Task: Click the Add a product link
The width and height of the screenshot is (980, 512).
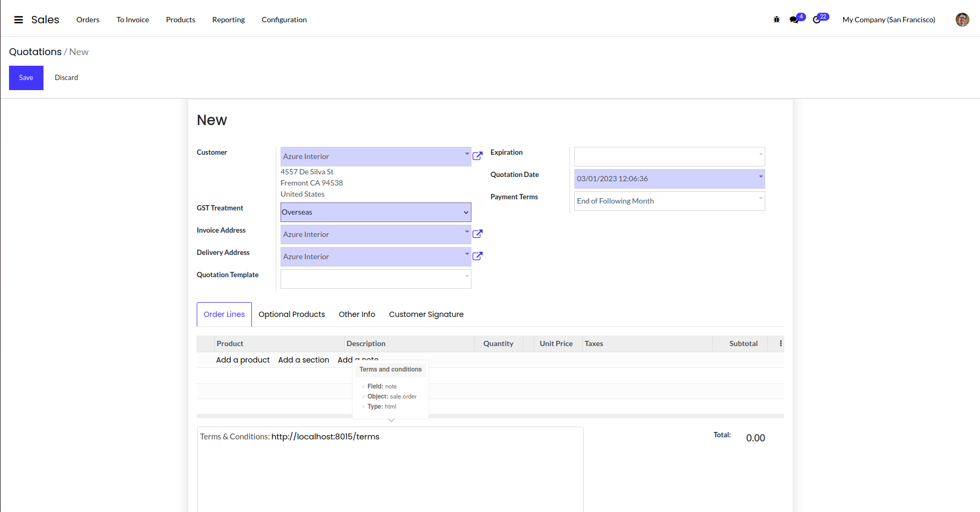Action: pyautogui.click(x=243, y=360)
